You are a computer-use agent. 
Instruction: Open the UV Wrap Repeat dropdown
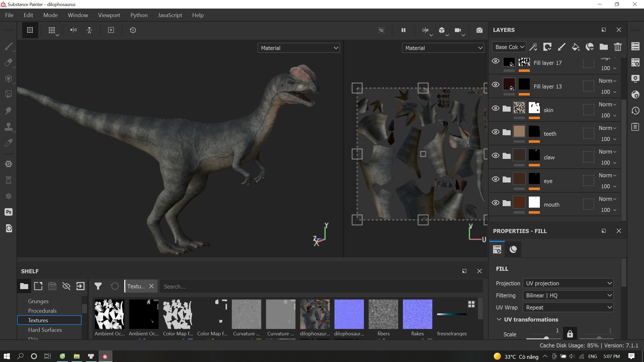pyautogui.click(x=568, y=307)
